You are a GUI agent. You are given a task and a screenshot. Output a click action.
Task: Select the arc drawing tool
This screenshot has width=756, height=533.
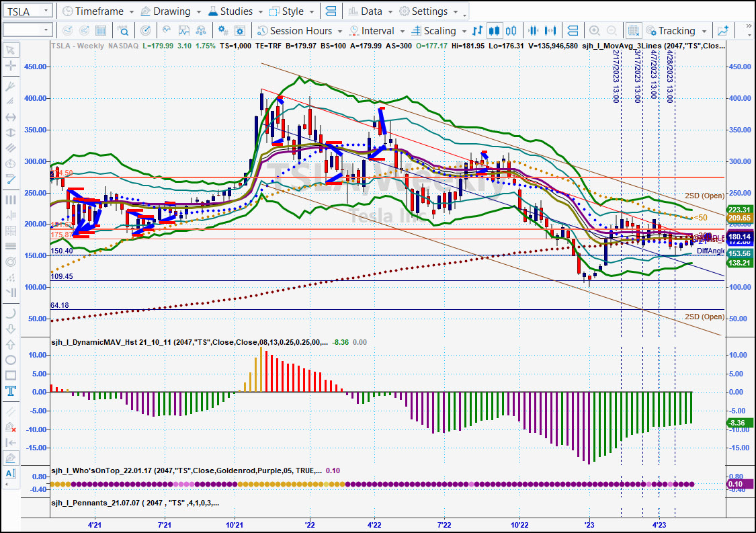pos(10,313)
